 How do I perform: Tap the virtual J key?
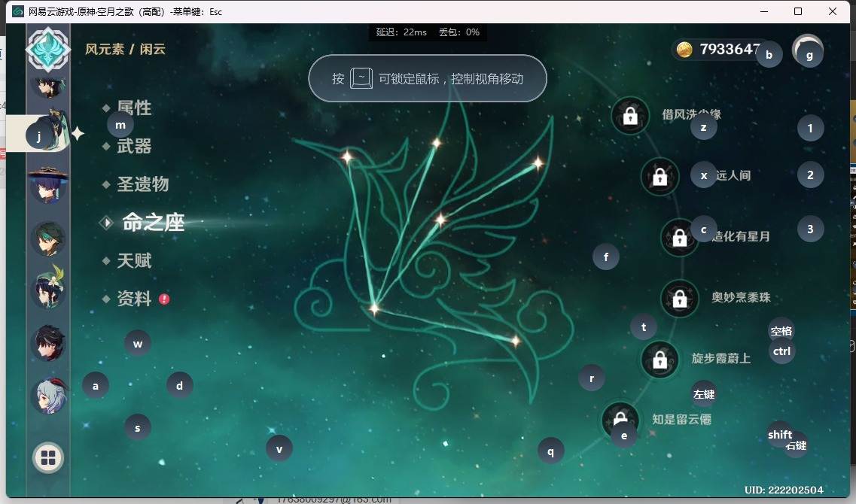click(38, 136)
